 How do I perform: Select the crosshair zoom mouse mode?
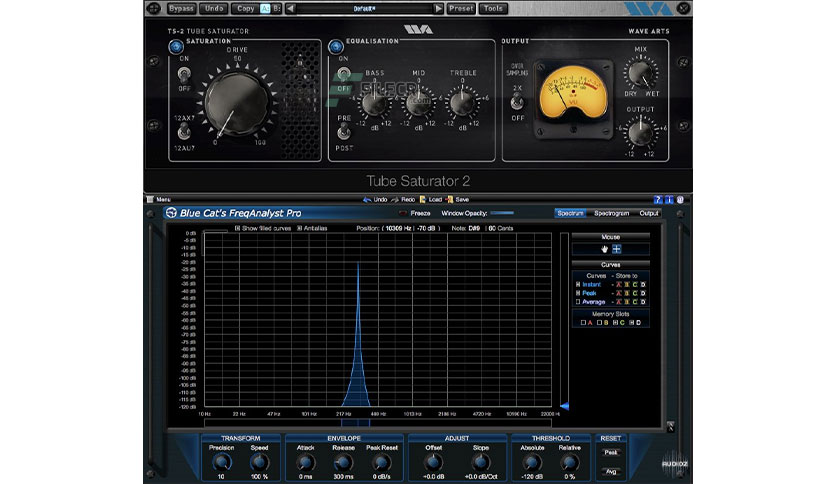click(x=616, y=249)
